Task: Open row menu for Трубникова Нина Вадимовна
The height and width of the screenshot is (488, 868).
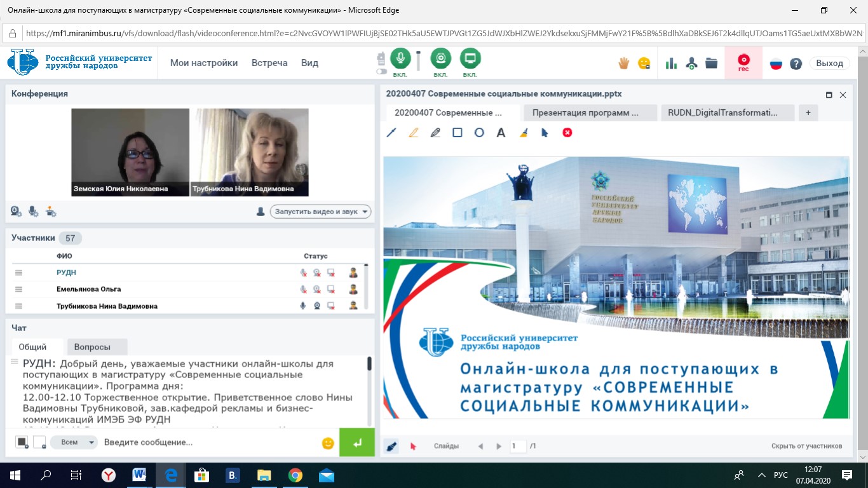Action: click(x=18, y=306)
